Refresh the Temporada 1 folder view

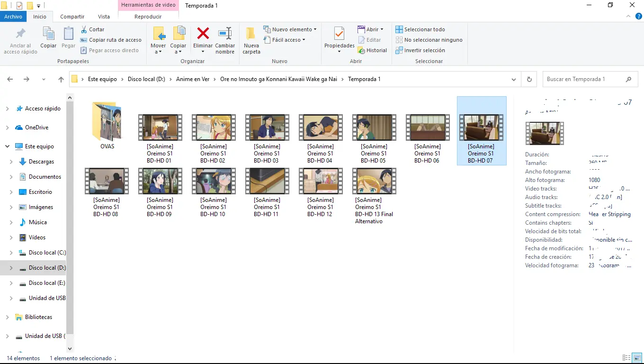point(529,79)
